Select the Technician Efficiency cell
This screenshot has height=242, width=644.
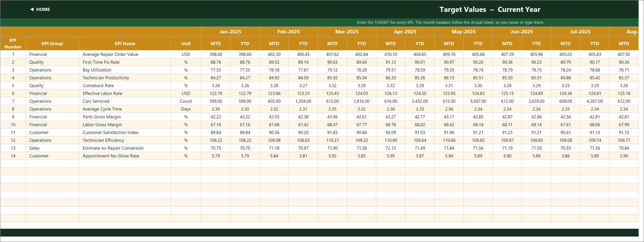125,140
